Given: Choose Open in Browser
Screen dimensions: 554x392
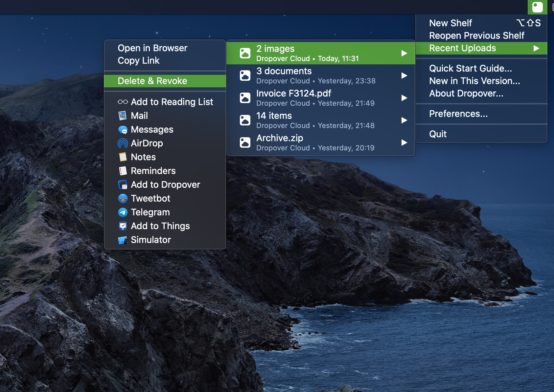Looking at the screenshot, I should pos(165,48).
